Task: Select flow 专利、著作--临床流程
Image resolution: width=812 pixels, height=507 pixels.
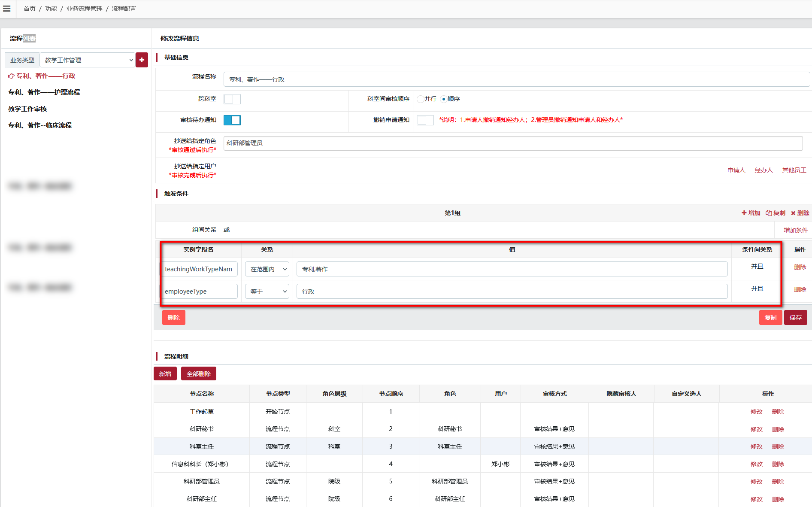Action: (40, 125)
